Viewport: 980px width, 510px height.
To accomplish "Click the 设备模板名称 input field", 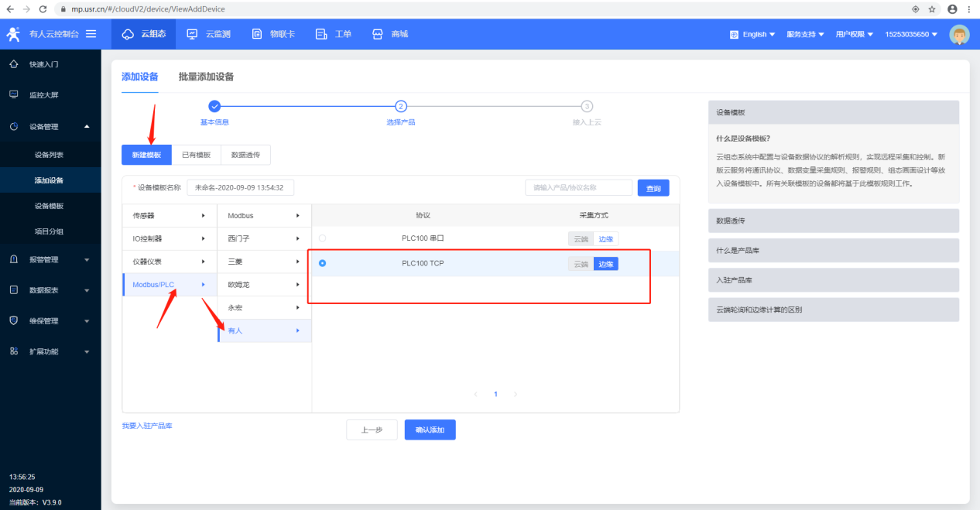I will click(240, 187).
